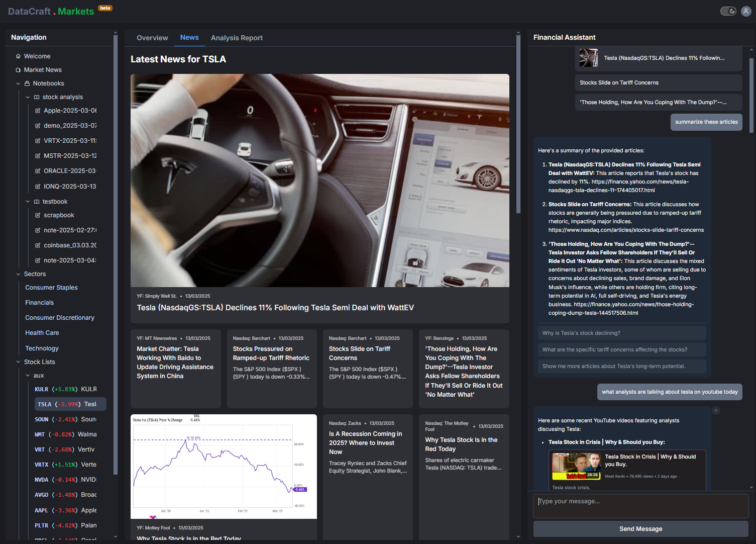Click the TSLA price change chart thumbnail
Viewport: 756px width, 544px height.
coord(224,467)
